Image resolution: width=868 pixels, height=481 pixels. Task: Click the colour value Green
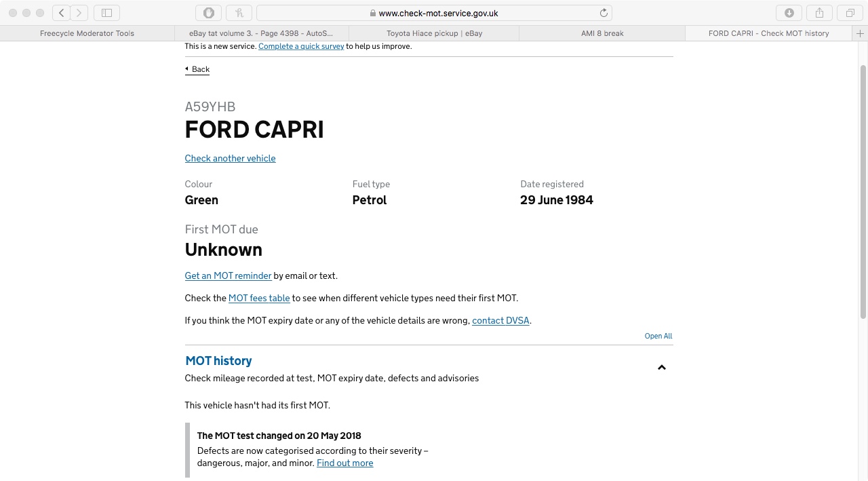point(201,200)
